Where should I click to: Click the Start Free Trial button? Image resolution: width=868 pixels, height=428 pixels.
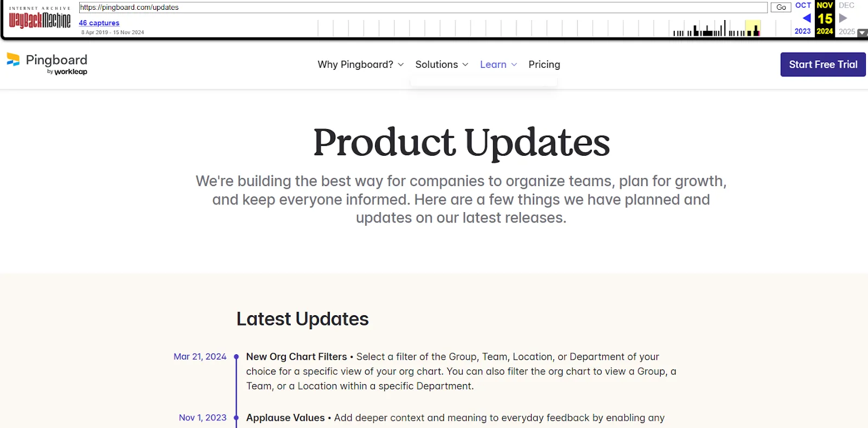click(x=823, y=65)
